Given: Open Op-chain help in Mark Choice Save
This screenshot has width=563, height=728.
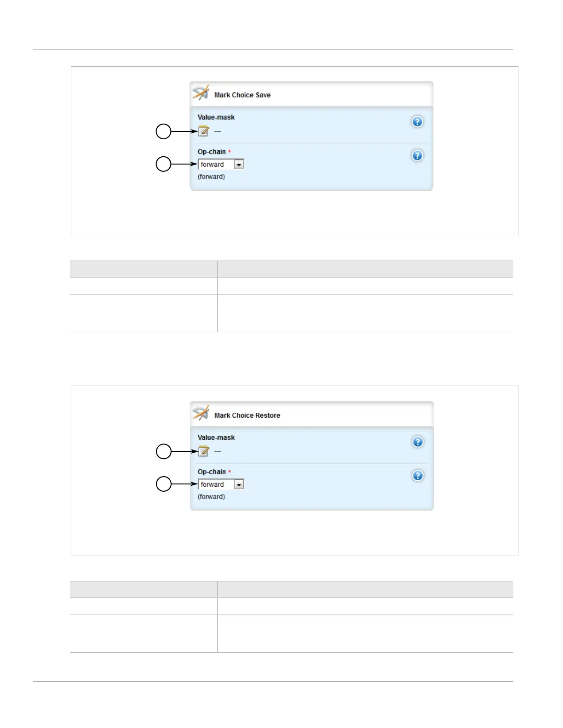Looking at the screenshot, I should coord(417,156).
